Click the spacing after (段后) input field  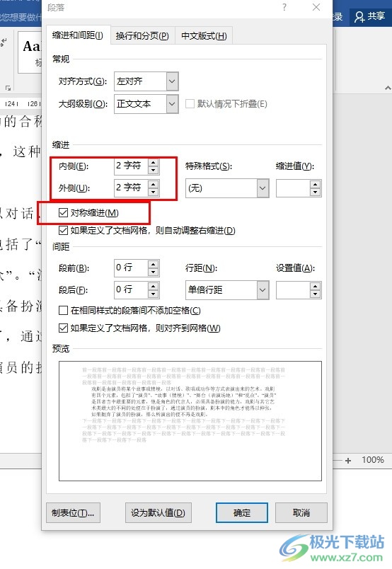click(x=131, y=290)
